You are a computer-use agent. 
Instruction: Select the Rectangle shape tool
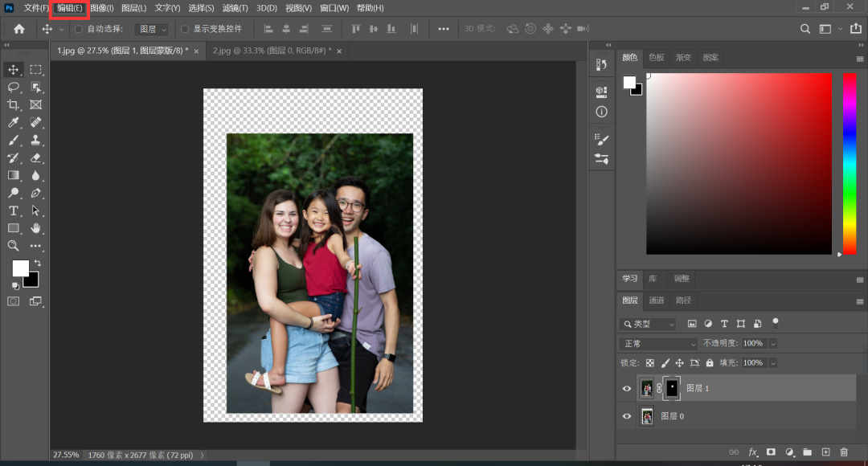pyautogui.click(x=14, y=228)
